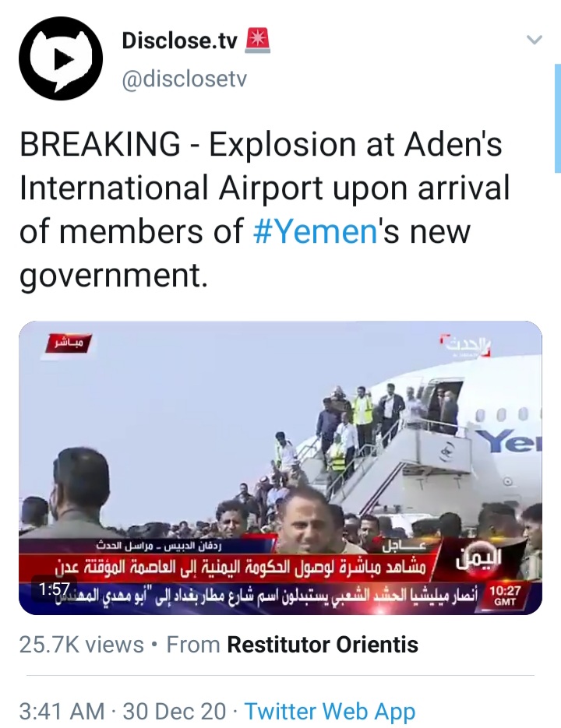Click the 10:27 GMT clock in the video
561x728 pixels.
[505, 596]
